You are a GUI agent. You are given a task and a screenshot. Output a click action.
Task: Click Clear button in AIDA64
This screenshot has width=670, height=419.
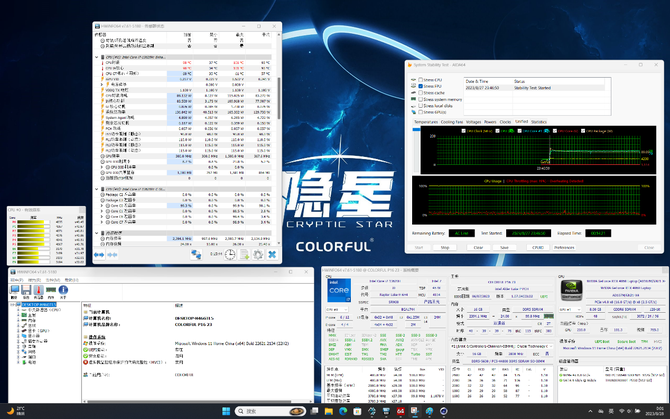[x=478, y=248]
